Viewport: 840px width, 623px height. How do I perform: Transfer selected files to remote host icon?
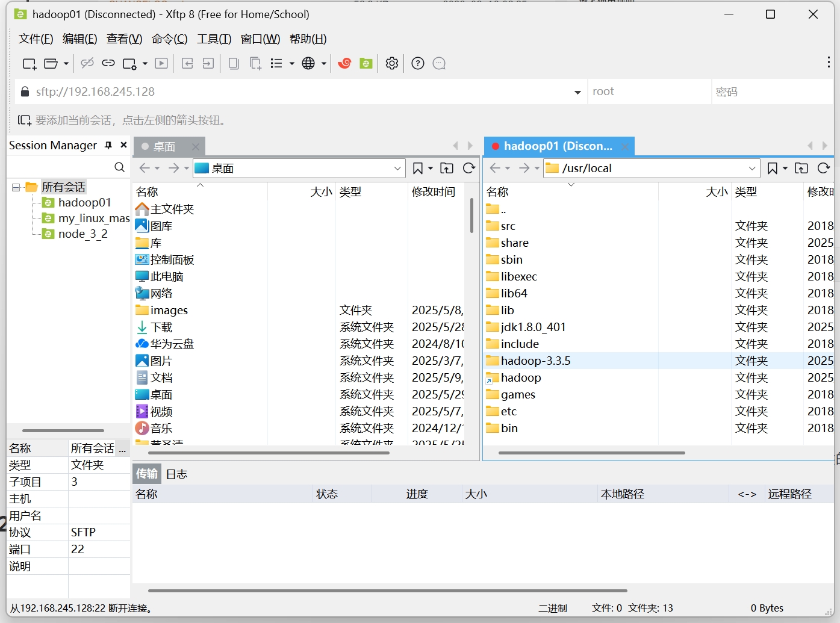pyautogui.click(x=208, y=63)
